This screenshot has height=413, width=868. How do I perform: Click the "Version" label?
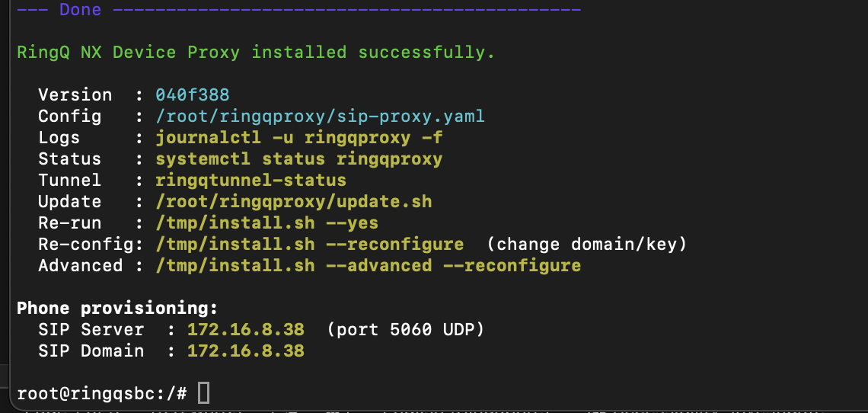click(x=75, y=95)
